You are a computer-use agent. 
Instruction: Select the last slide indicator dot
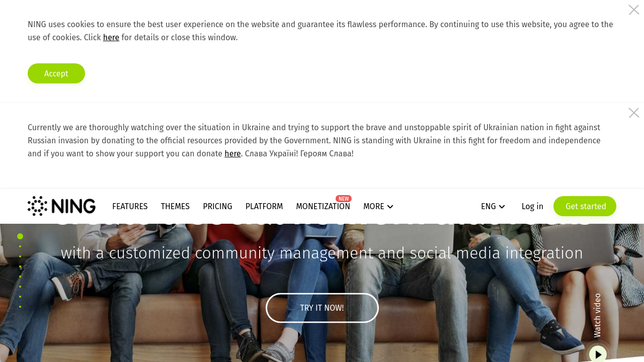point(20,307)
